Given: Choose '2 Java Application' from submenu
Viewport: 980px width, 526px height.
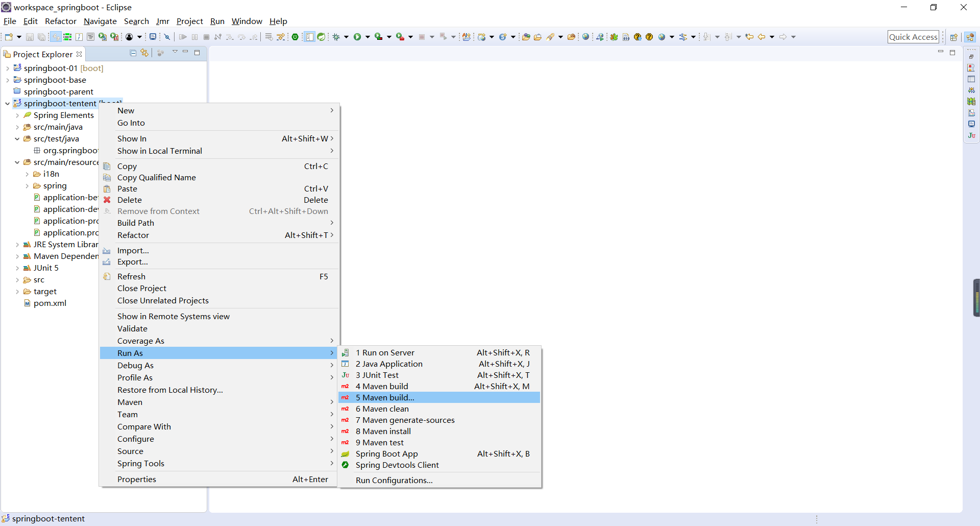Looking at the screenshot, I should point(439,364).
